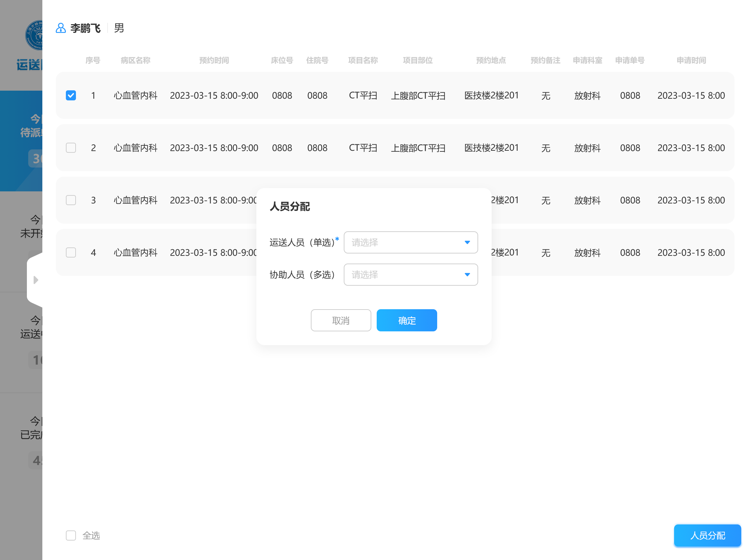Click the 人员分配 button at bottom right
The height and width of the screenshot is (560, 748).
[x=707, y=535]
